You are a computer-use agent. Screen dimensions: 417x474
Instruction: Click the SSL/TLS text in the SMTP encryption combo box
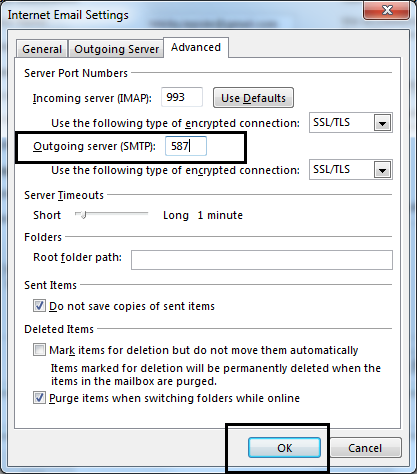332,170
